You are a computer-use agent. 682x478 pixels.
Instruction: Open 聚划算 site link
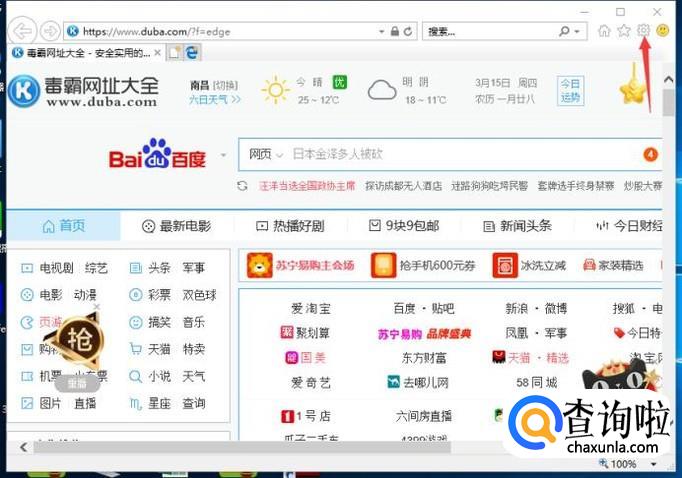(x=305, y=333)
